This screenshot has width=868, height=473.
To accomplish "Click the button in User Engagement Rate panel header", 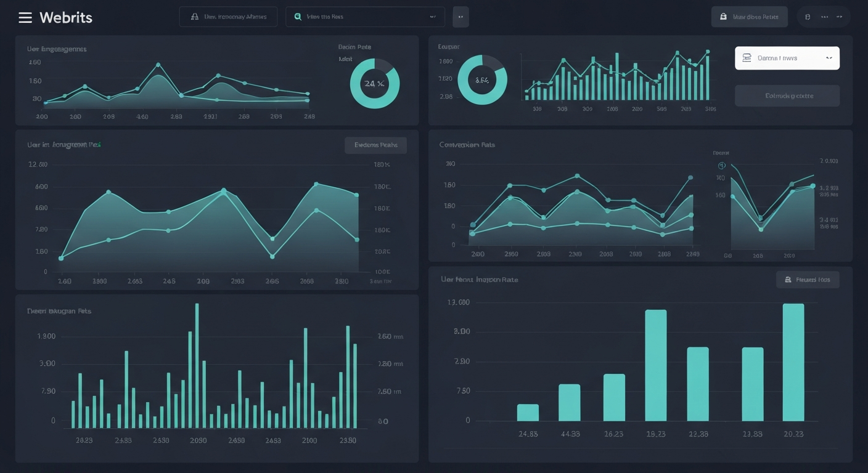I will [375, 145].
